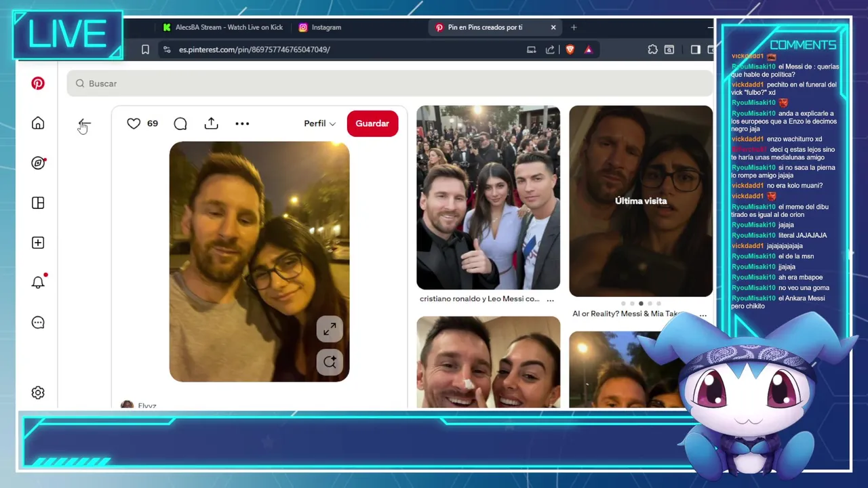Screen dimensions: 868x488
Task: Open the Explore compass icon in sidebar
Action: pos(38,163)
